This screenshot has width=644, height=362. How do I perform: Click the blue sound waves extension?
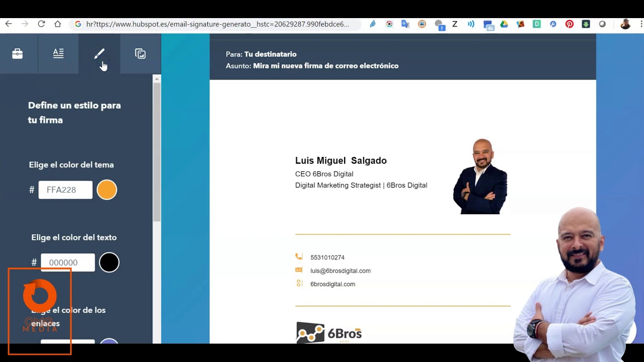point(471,24)
